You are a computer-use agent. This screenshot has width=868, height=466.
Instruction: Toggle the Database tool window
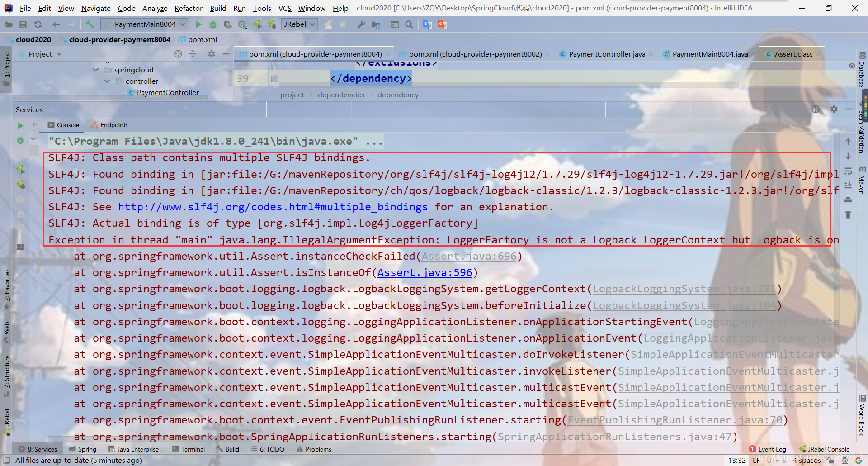click(x=862, y=69)
